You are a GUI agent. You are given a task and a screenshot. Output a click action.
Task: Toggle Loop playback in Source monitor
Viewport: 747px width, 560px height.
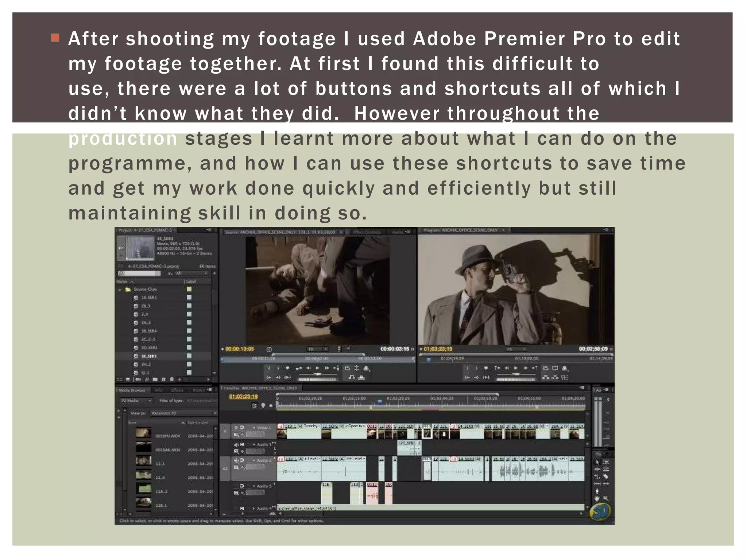click(348, 368)
